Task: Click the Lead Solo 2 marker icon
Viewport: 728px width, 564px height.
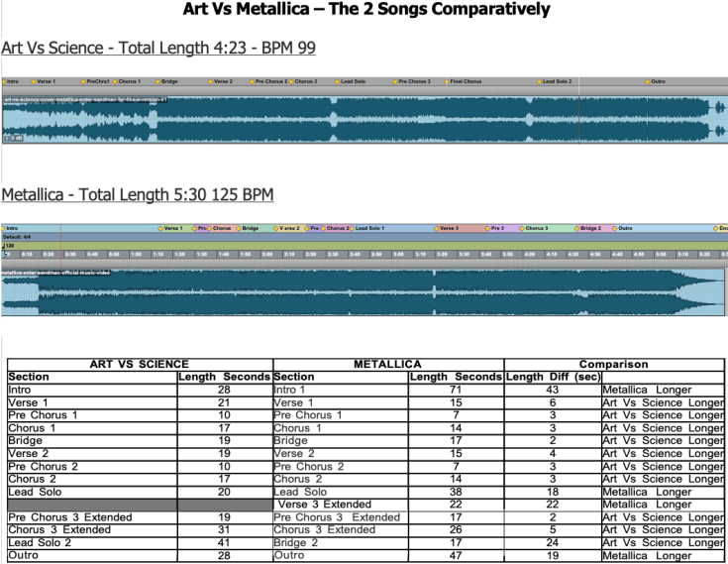Action: (540, 81)
